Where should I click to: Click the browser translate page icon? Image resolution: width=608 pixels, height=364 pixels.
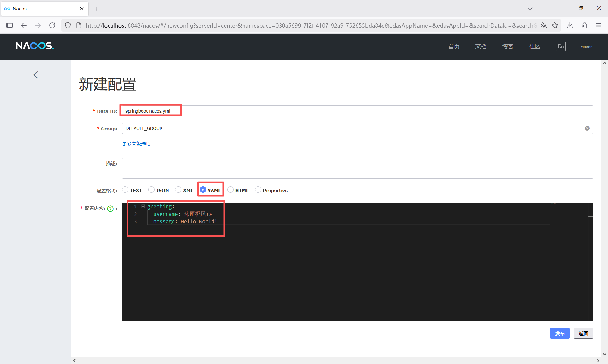(x=544, y=25)
